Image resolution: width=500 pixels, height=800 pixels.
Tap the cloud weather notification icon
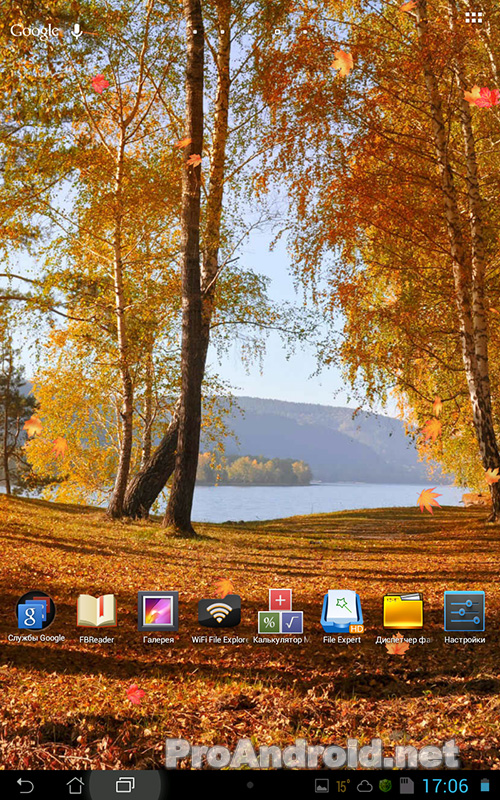pyautogui.click(x=364, y=786)
